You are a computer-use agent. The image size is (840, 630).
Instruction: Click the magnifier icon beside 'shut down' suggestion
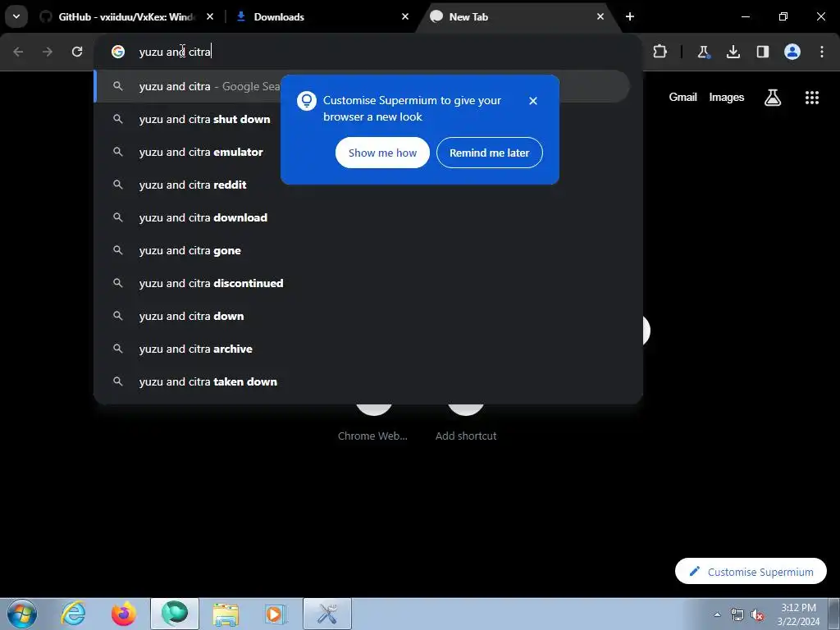pyautogui.click(x=118, y=119)
